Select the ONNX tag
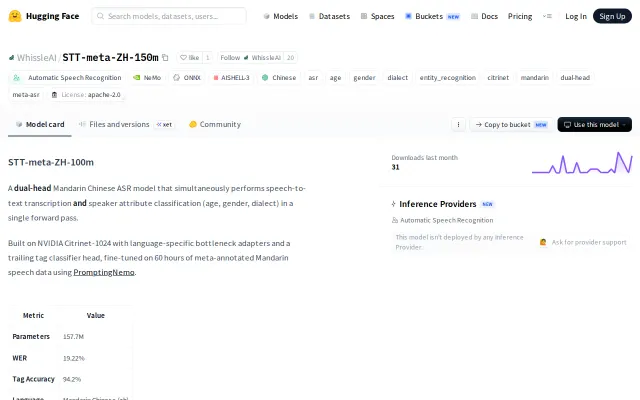This screenshot has width=640, height=400. [x=187, y=78]
